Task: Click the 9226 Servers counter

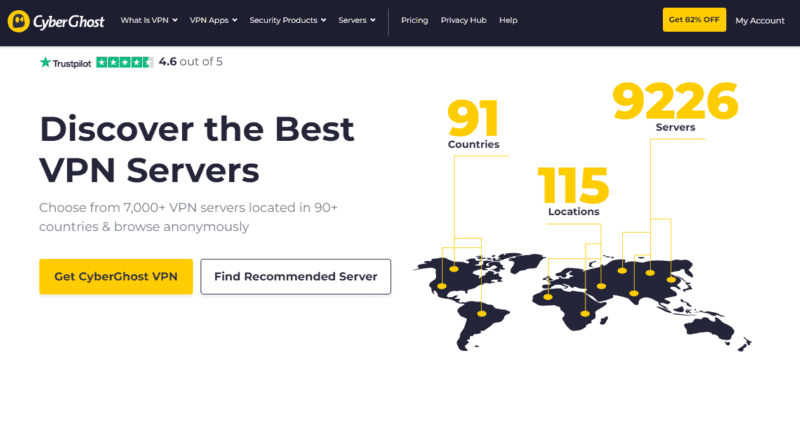Action: point(675,107)
